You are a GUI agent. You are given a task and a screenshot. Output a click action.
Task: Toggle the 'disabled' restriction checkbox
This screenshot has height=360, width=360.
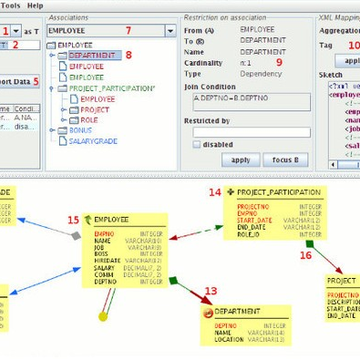[x=197, y=145]
